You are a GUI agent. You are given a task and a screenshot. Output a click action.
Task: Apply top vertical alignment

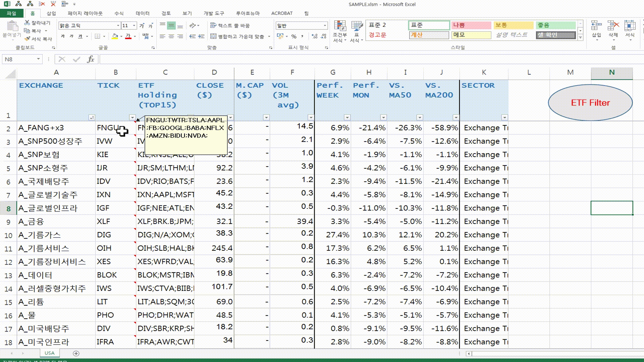tap(162, 25)
